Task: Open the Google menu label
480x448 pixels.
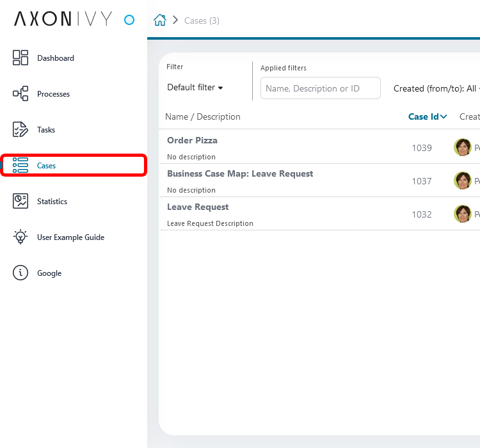Action: pyautogui.click(x=49, y=273)
